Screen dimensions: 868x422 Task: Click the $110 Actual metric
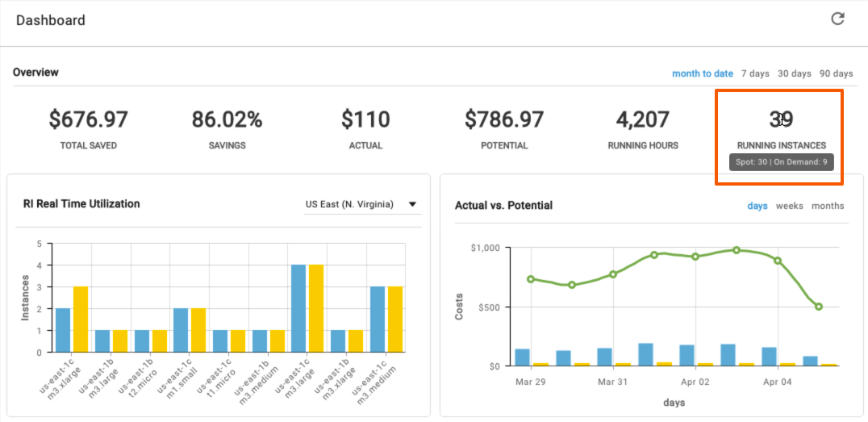365,120
